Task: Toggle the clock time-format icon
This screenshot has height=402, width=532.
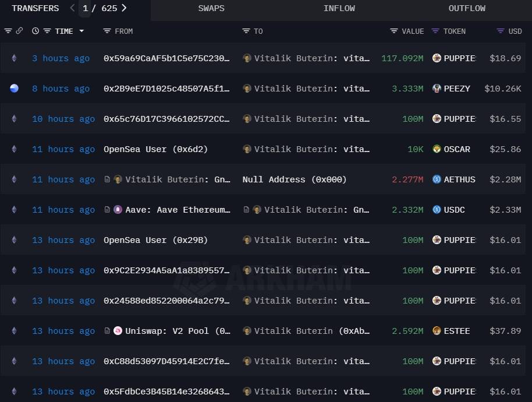Action: pyautogui.click(x=36, y=31)
